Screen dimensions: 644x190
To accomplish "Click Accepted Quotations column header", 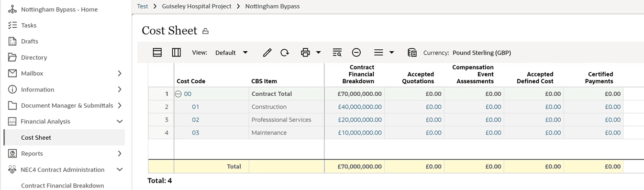I will (418, 78).
